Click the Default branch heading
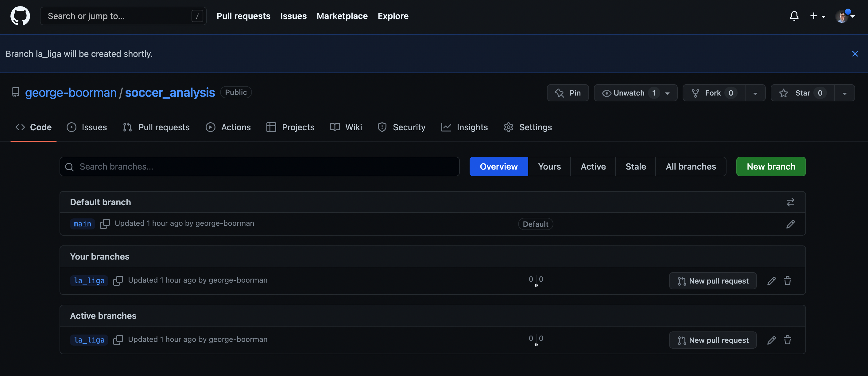This screenshot has width=868, height=376. click(100, 202)
